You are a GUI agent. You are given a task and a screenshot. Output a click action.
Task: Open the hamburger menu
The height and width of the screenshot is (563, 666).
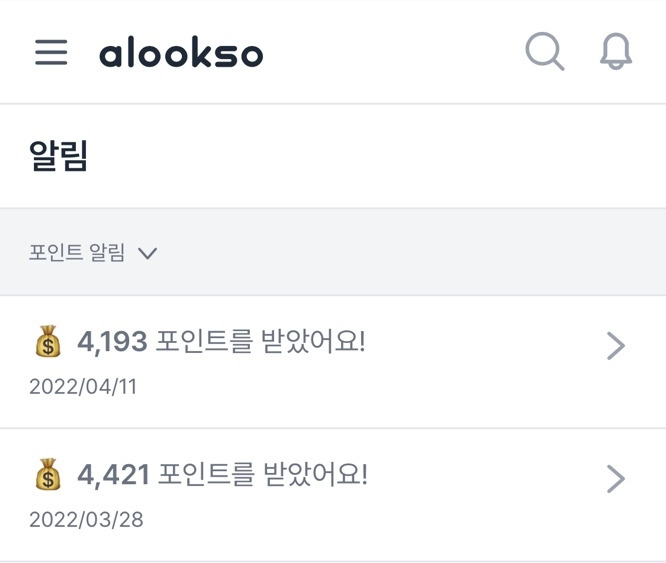click(51, 53)
